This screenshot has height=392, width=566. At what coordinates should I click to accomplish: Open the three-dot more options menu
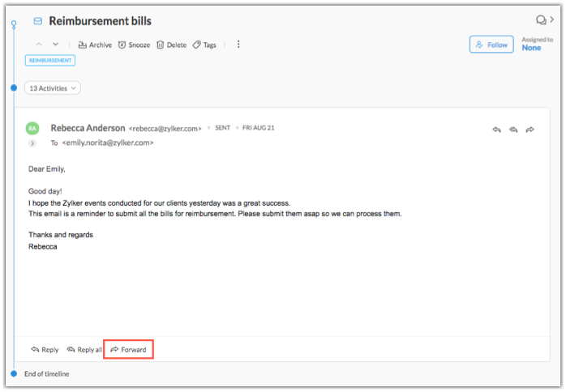pos(238,45)
